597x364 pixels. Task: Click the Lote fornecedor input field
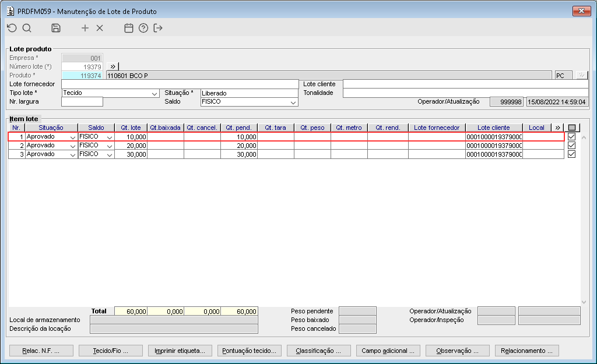click(180, 84)
